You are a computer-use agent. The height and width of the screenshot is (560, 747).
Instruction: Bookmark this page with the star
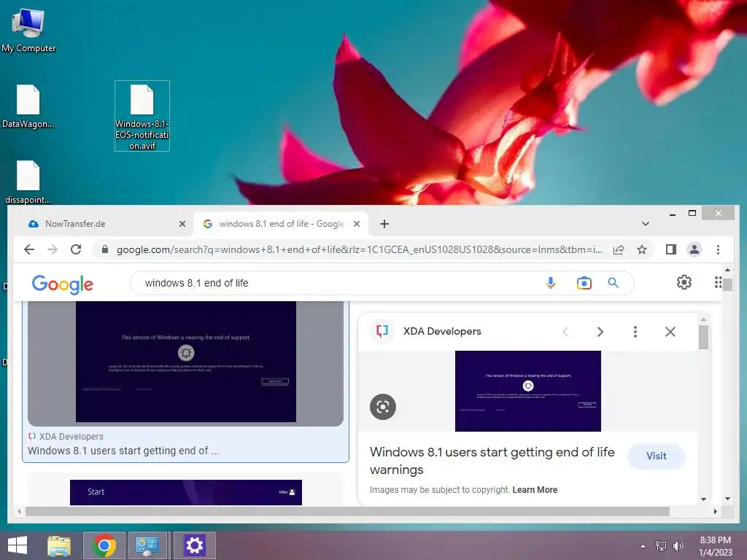pyautogui.click(x=642, y=249)
